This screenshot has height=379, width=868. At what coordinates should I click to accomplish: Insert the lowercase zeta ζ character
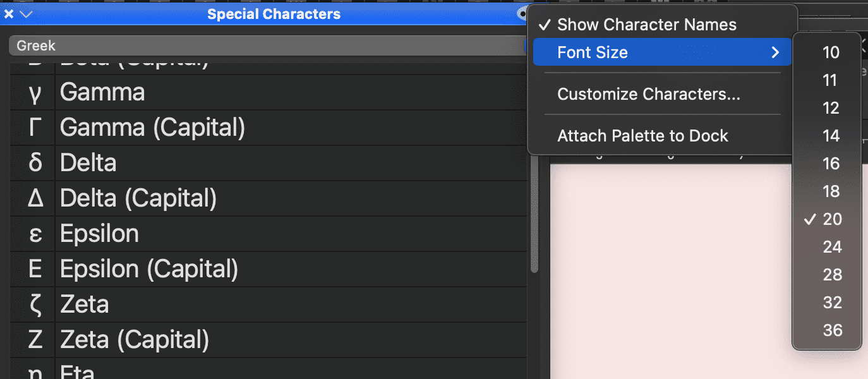click(x=35, y=305)
